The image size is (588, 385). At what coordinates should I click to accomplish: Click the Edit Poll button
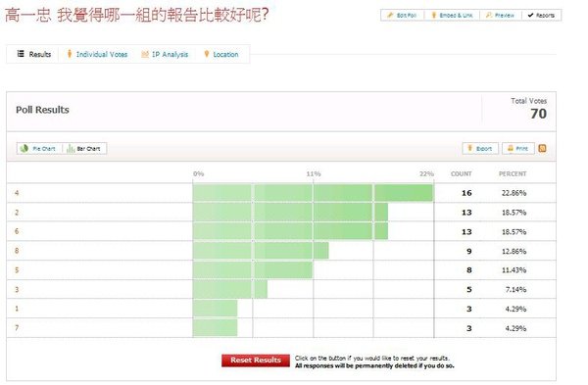pos(402,16)
